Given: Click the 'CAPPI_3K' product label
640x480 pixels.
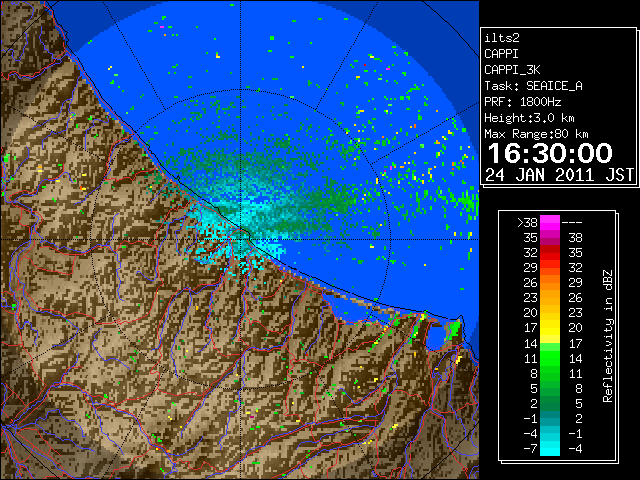Looking at the screenshot, I should [512, 70].
